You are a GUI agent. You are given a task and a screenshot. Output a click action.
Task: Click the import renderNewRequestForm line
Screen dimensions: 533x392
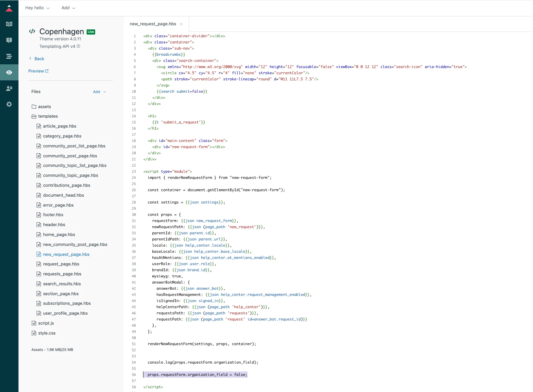click(x=210, y=178)
